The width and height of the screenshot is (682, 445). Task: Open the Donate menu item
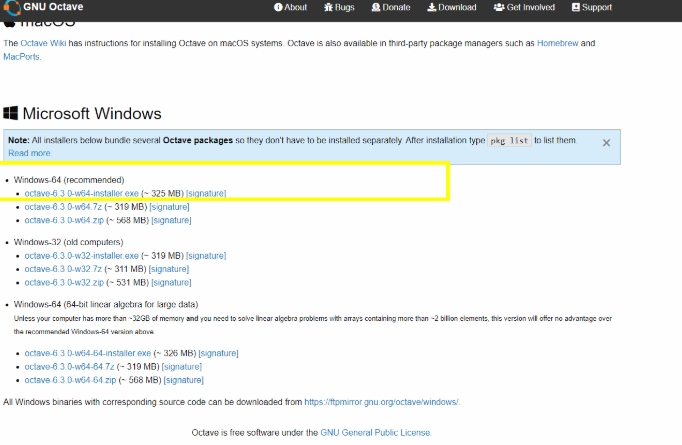pyautogui.click(x=391, y=7)
